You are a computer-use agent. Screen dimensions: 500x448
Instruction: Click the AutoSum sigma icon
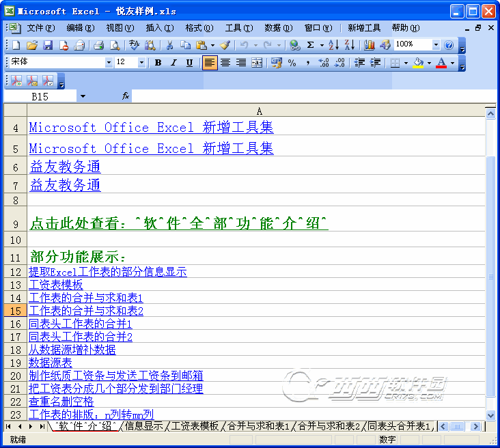coord(310,45)
